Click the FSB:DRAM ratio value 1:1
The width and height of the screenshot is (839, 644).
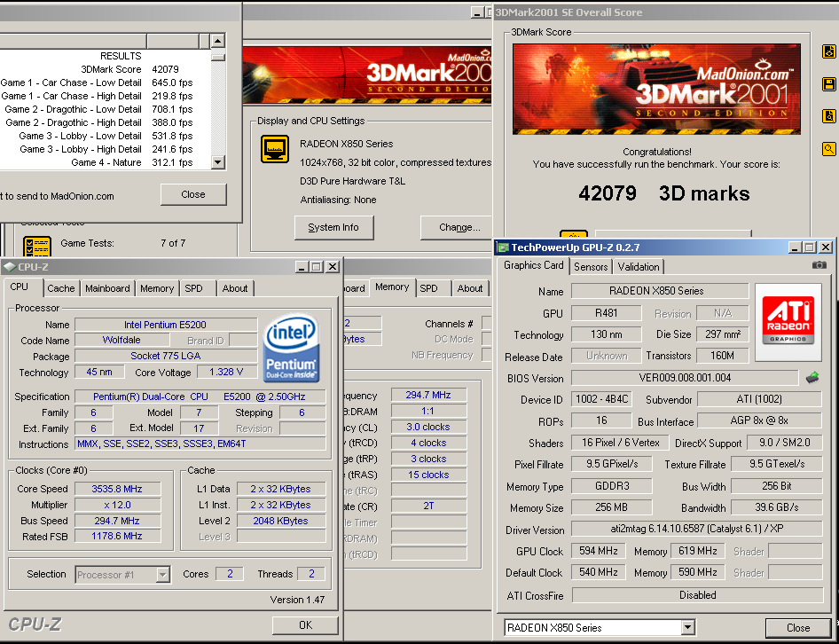pyautogui.click(x=428, y=411)
